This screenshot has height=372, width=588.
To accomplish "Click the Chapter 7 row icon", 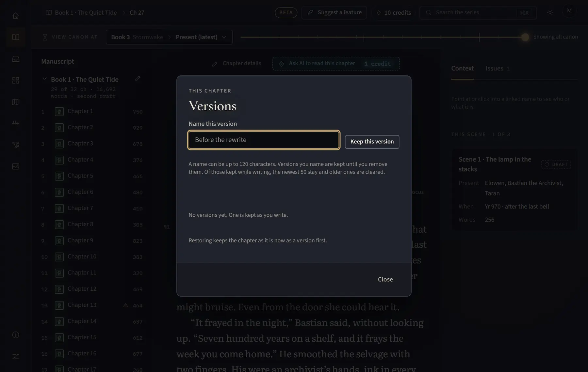I will click(59, 208).
